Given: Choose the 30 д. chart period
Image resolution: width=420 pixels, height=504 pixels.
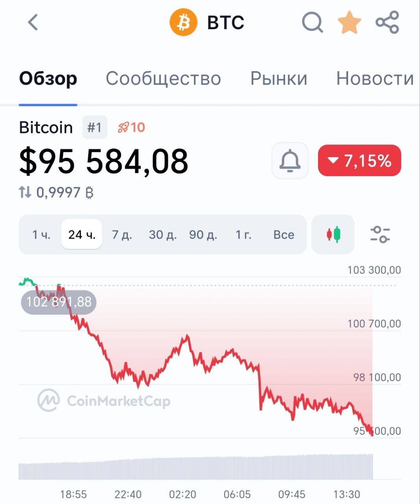Looking at the screenshot, I should [x=163, y=235].
